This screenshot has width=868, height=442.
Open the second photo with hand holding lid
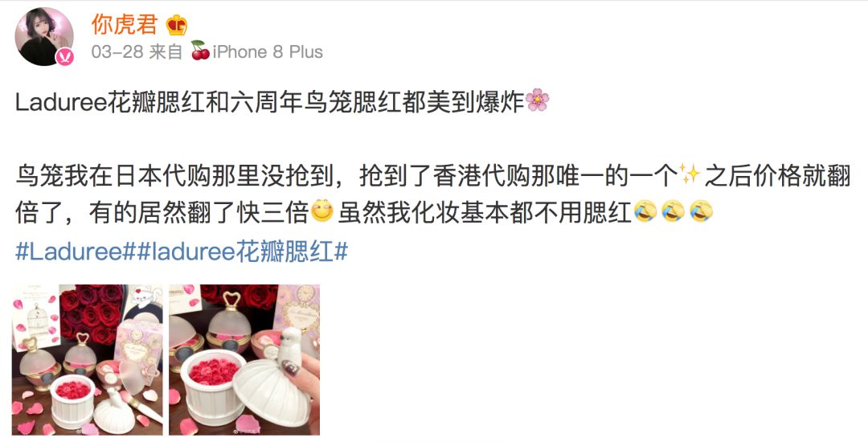(244, 359)
